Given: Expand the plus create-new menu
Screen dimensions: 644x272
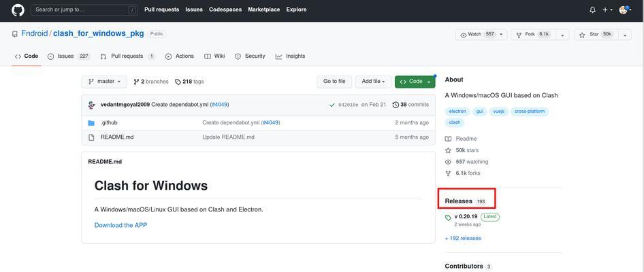Looking at the screenshot, I should click(607, 10).
